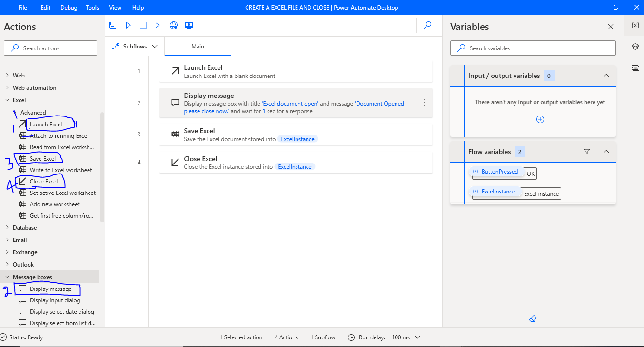Run the flow with the play icon
This screenshot has height=347, width=644.
(x=128, y=25)
